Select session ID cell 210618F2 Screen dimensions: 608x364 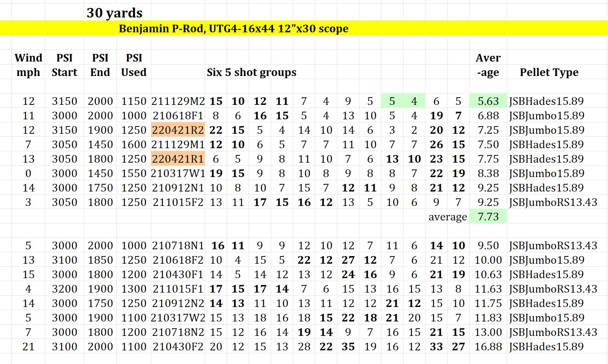coord(178,260)
